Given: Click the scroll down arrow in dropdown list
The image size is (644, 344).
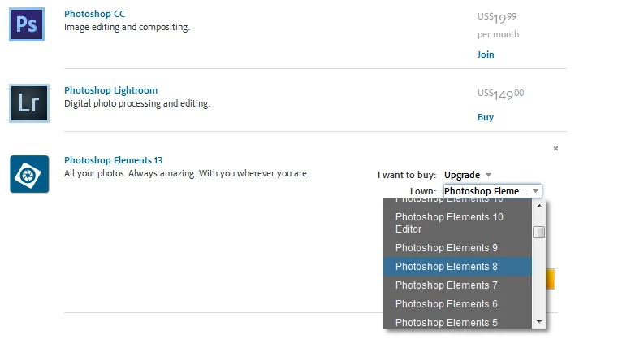Looking at the screenshot, I should coord(538,322).
